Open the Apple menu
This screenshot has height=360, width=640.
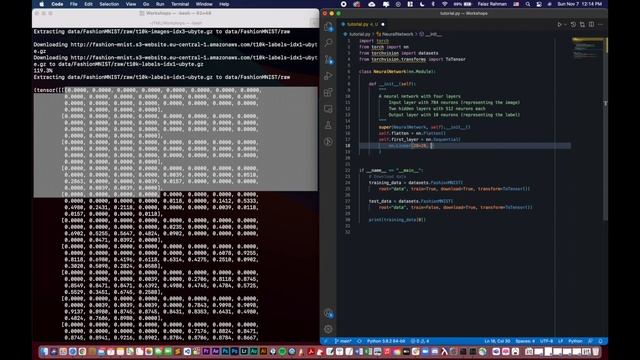41,4
